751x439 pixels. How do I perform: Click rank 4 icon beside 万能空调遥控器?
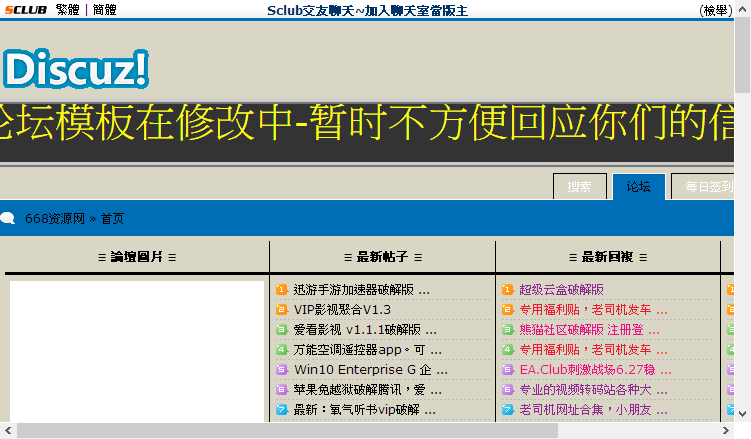click(282, 350)
